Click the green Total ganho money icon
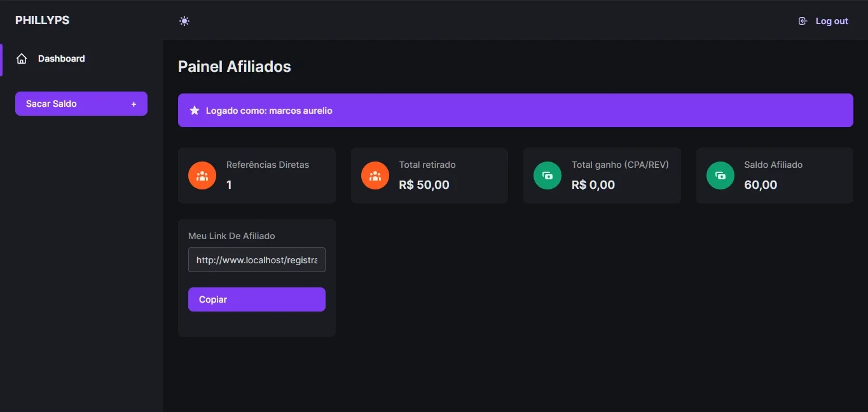This screenshot has width=868, height=412. click(x=548, y=175)
